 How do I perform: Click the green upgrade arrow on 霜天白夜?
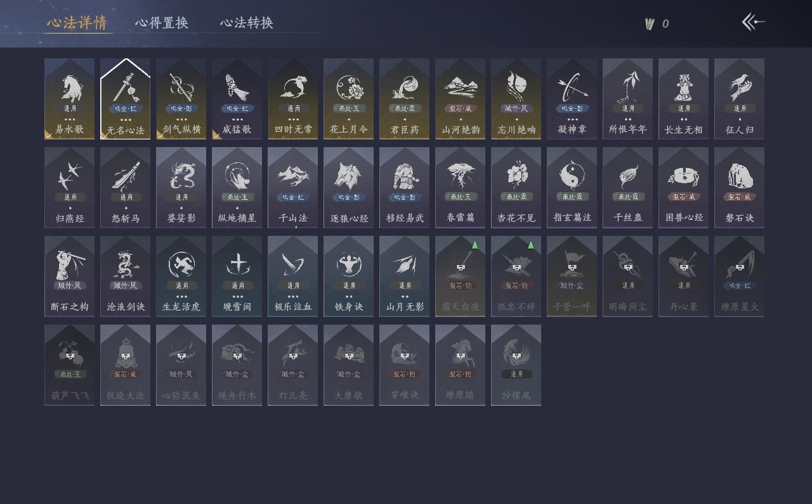(475, 245)
